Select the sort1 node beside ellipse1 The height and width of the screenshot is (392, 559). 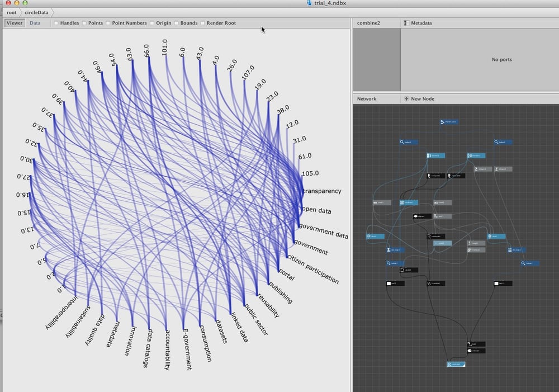click(442, 216)
